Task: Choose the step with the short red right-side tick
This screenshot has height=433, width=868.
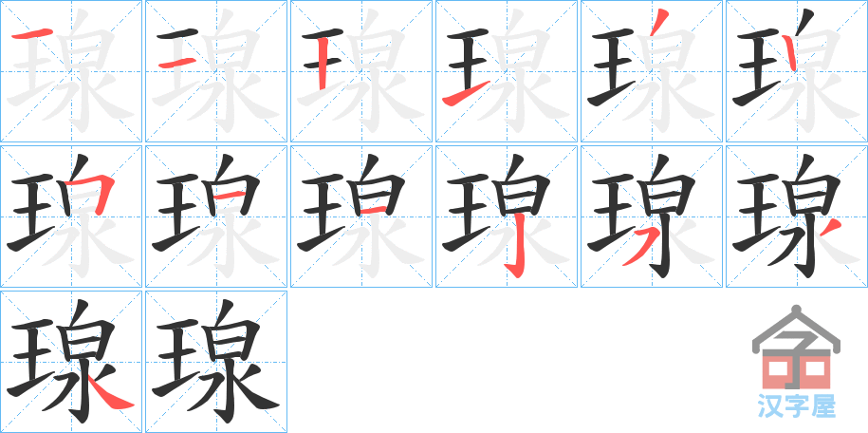Action: pyautogui.click(x=796, y=216)
